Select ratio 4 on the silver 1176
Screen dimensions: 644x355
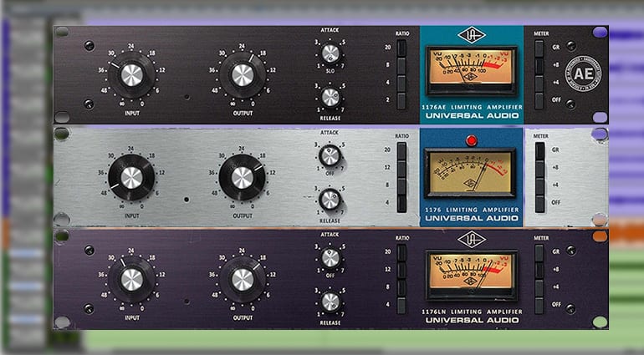(x=401, y=204)
